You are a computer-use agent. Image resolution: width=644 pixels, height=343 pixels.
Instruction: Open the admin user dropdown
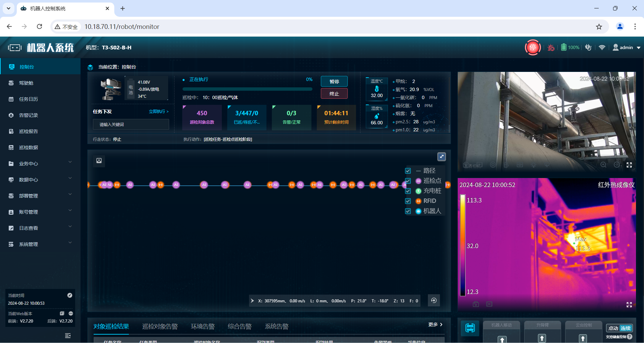(626, 47)
